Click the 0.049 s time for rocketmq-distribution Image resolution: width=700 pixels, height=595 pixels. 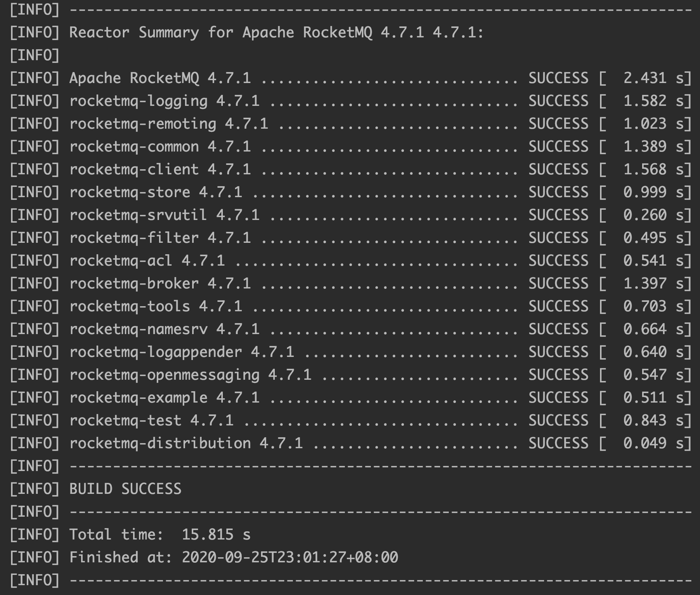[654, 443]
